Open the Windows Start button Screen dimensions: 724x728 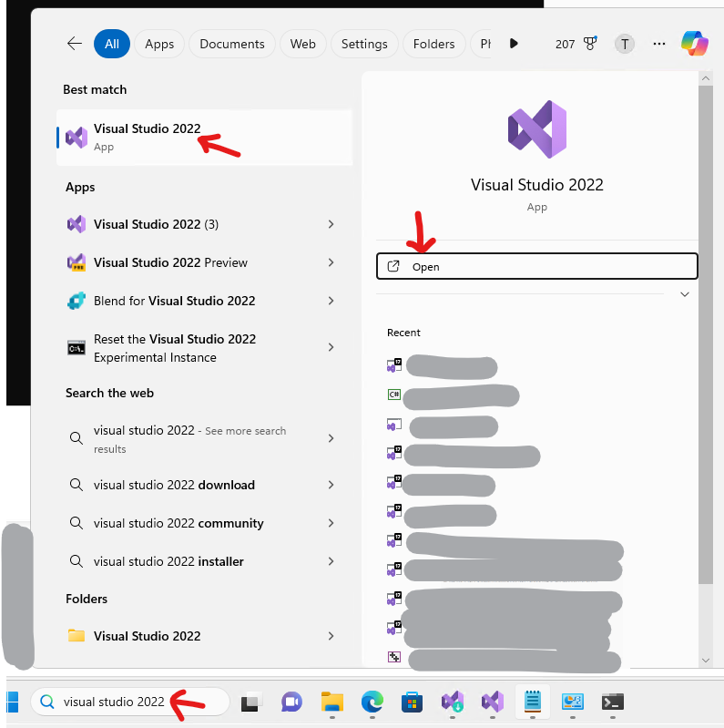13,702
